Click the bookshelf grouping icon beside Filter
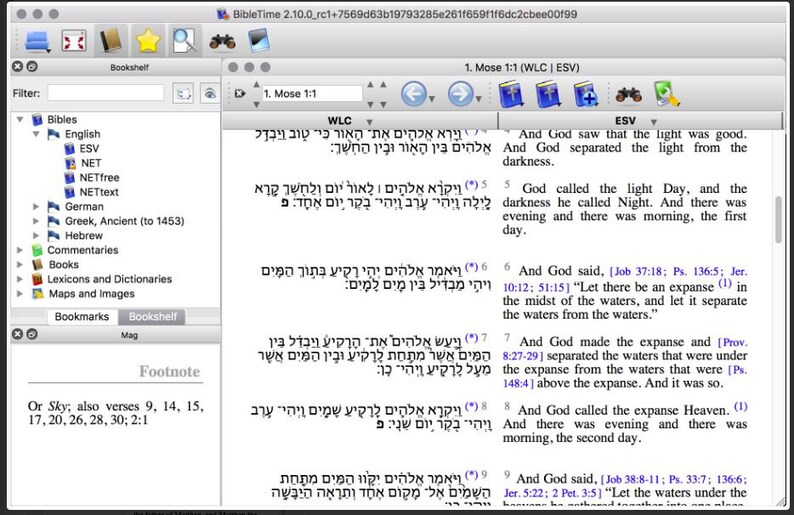This screenshot has width=794, height=515. [183, 94]
